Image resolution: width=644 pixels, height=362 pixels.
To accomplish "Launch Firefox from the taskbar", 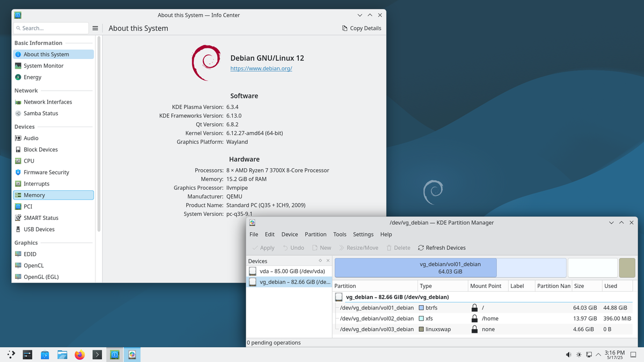I will click(79, 354).
